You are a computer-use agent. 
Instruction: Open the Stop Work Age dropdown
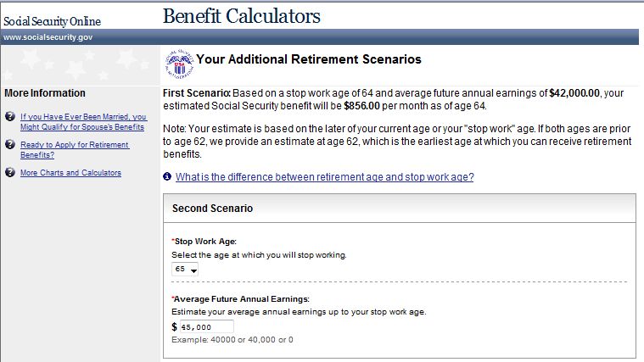185,269
